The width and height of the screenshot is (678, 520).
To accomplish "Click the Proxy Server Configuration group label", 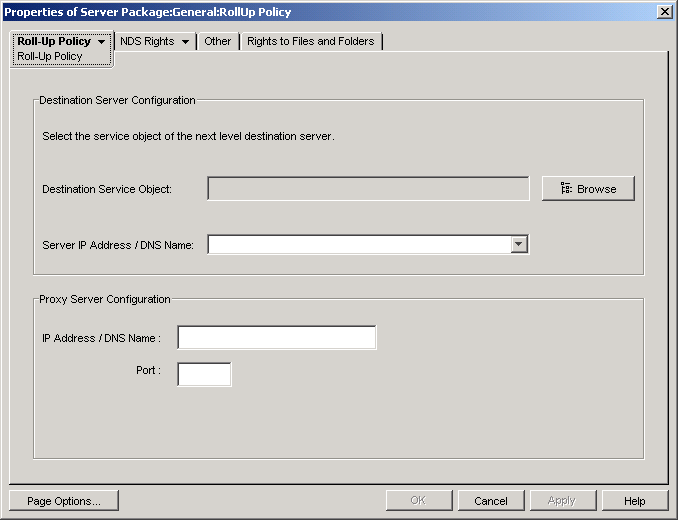I will coord(105,299).
